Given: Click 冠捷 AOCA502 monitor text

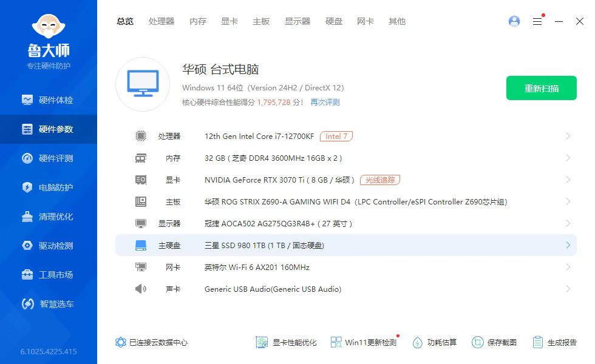Looking at the screenshot, I should [278, 224].
